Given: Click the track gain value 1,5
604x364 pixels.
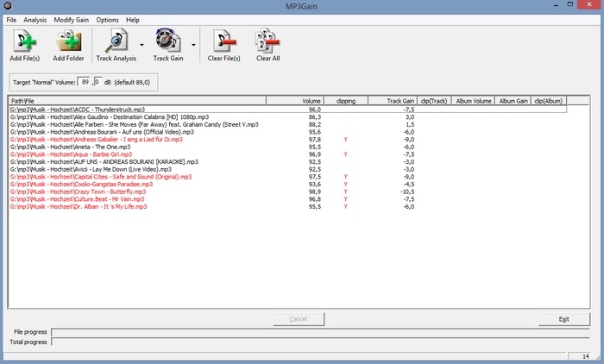Looking at the screenshot, I should pyautogui.click(x=410, y=124).
